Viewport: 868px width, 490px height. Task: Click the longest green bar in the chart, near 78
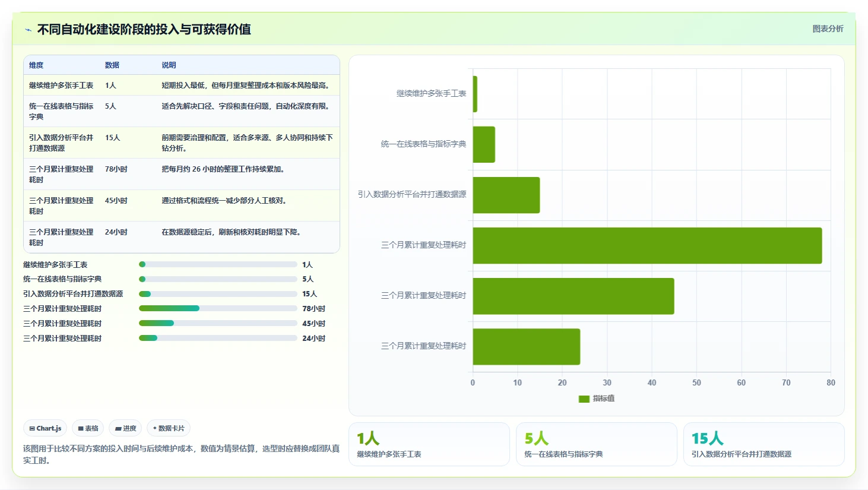click(x=647, y=245)
